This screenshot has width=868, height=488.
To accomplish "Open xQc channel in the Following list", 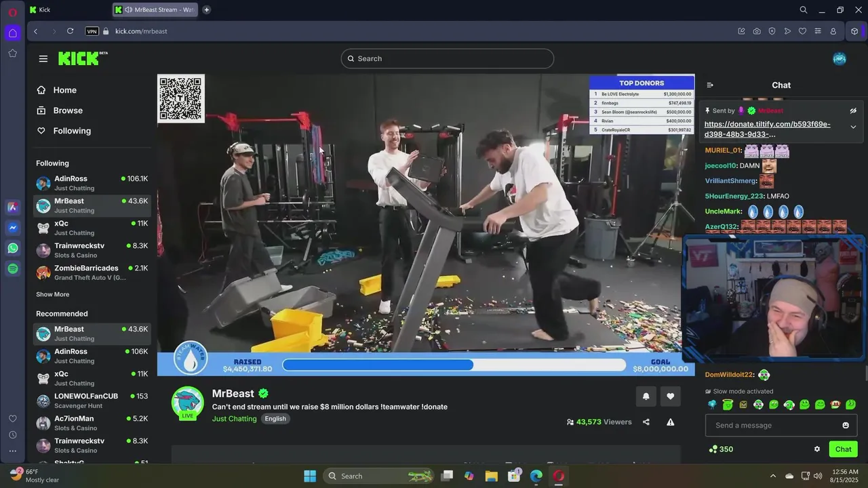I will pos(92,228).
